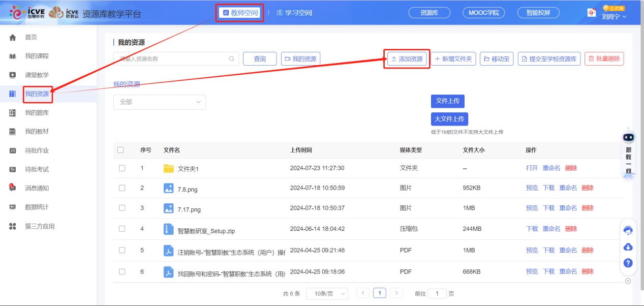Screen dimensions: 644x306
Task: Open 我的题库 in the sidebar
Action: [x=37, y=113]
